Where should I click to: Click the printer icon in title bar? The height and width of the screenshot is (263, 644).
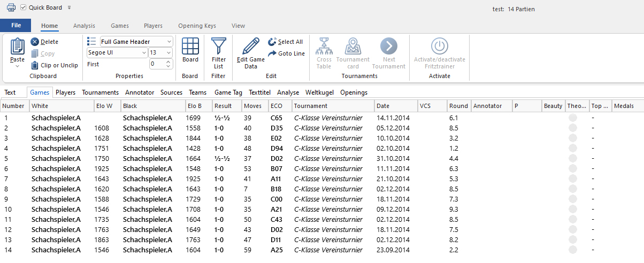[11, 7]
